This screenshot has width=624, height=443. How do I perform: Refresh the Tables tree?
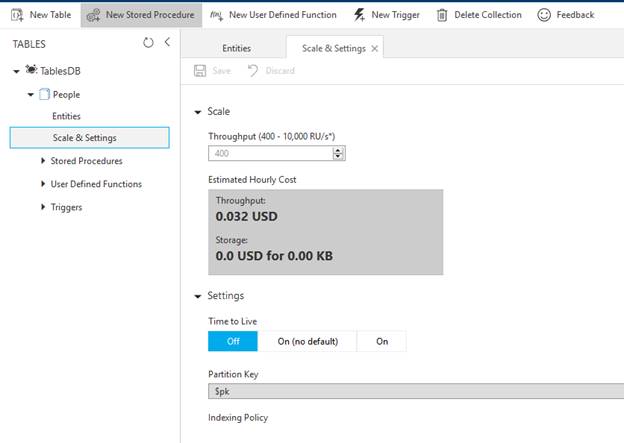click(x=148, y=43)
